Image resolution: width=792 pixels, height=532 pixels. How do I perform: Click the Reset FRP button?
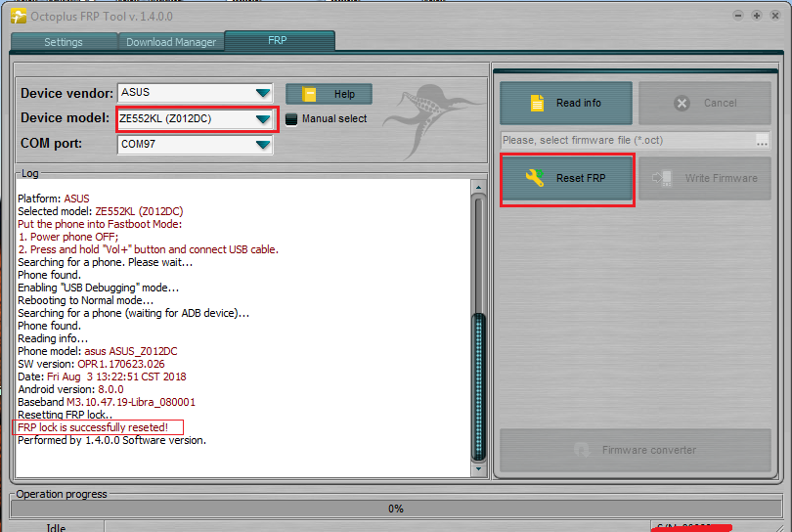(x=567, y=178)
